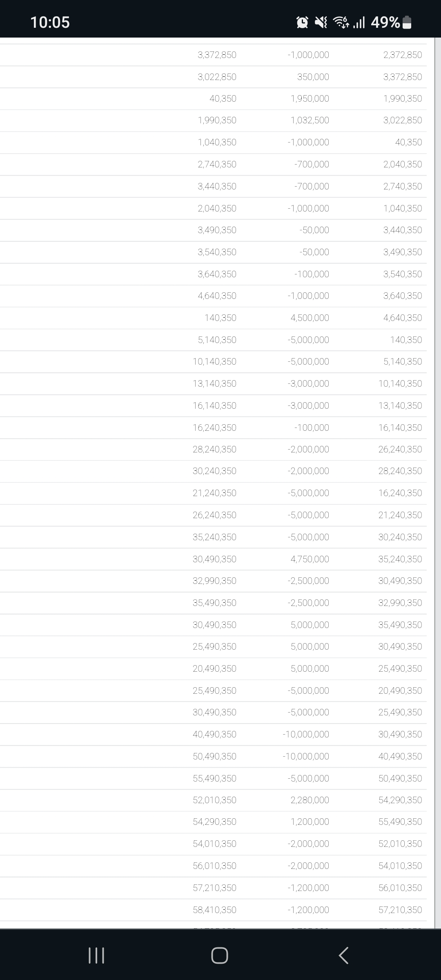Select the 1,950,000 amount cell
Screen dimensions: 441x980
pos(310,98)
